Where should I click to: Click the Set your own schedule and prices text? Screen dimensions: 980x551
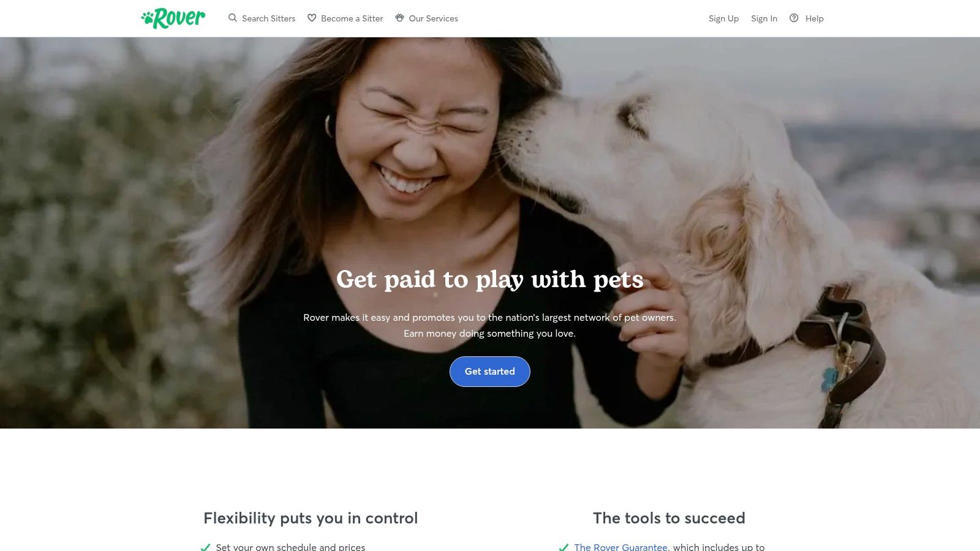(290, 547)
